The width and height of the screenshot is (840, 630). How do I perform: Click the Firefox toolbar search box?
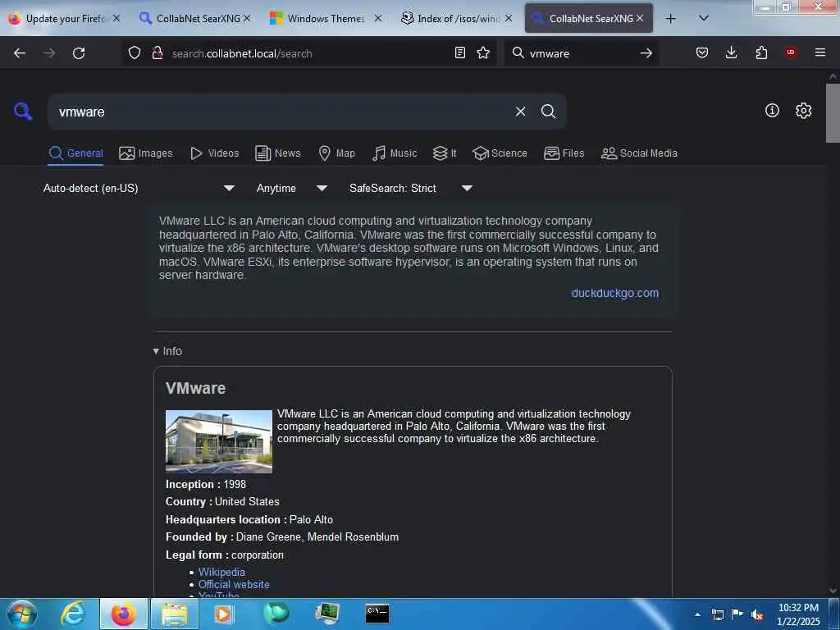(x=582, y=53)
